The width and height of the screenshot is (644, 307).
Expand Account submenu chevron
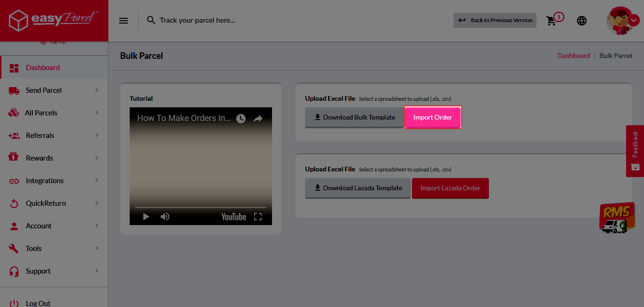pyautogui.click(x=97, y=226)
